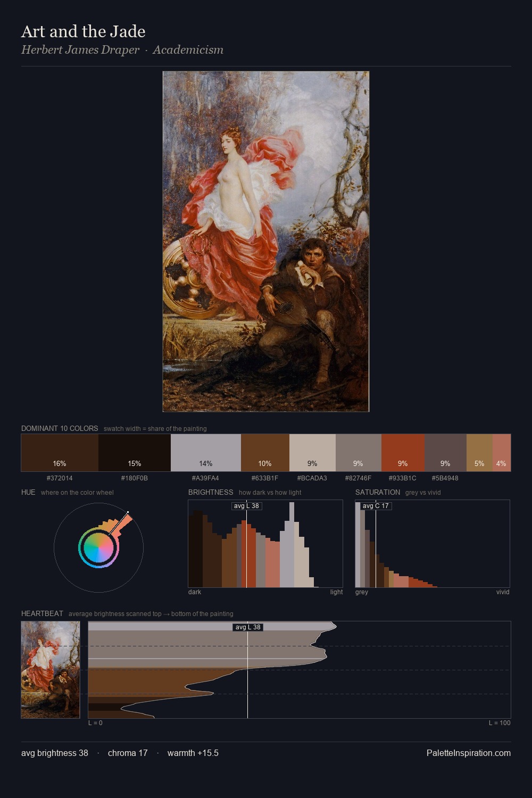Select the 4% salmon swatch
This screenshot has width=532, height=798.
(502, 453)
